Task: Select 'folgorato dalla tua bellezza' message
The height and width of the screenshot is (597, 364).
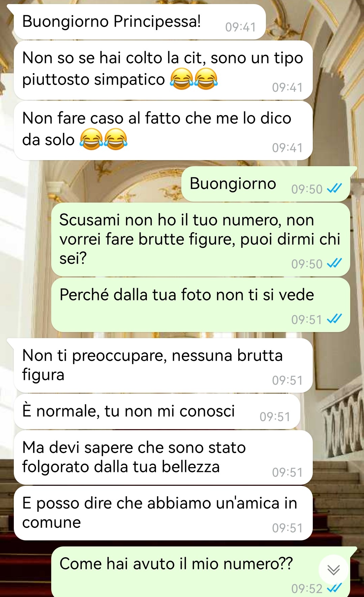Action: point(163,458)
